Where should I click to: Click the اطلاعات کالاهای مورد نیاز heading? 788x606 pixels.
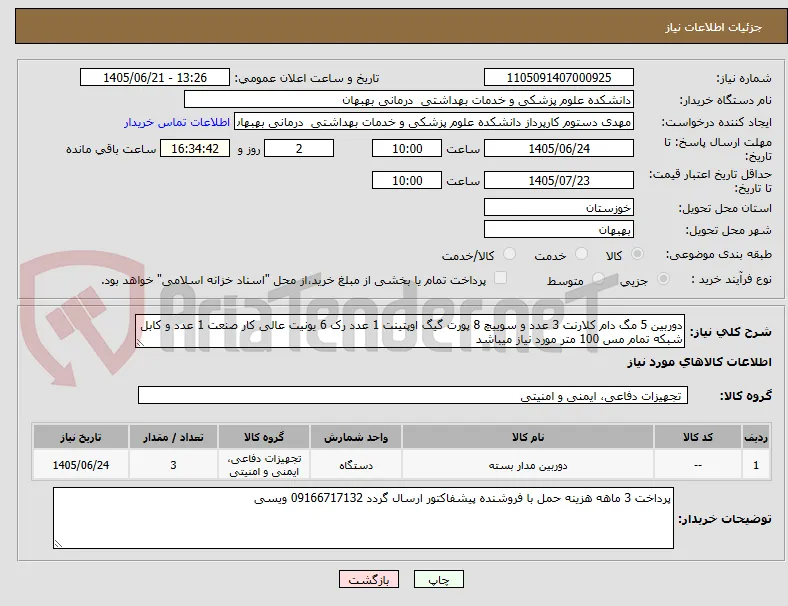(699, 362)
